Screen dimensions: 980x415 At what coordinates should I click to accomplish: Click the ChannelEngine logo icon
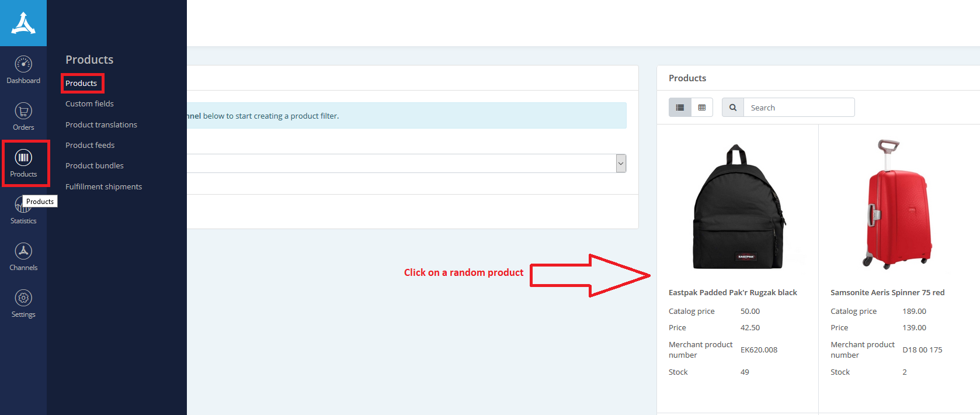23,23
